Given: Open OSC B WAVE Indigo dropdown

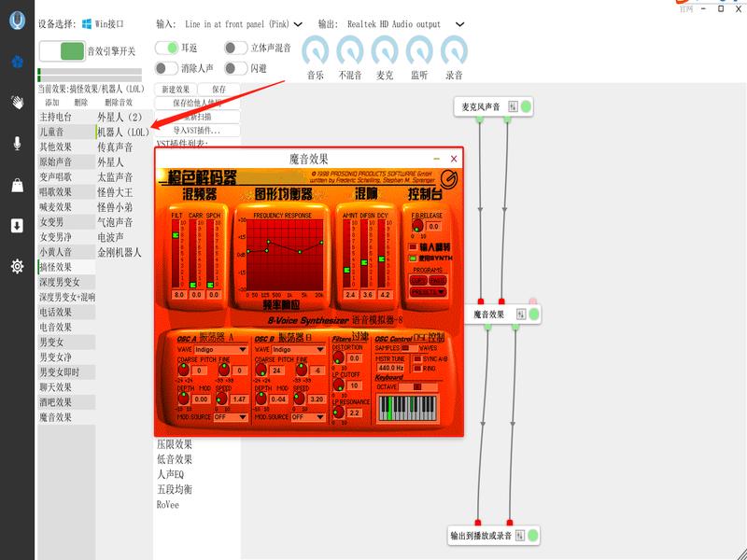Looking at the screenshot, I should 298,349.
